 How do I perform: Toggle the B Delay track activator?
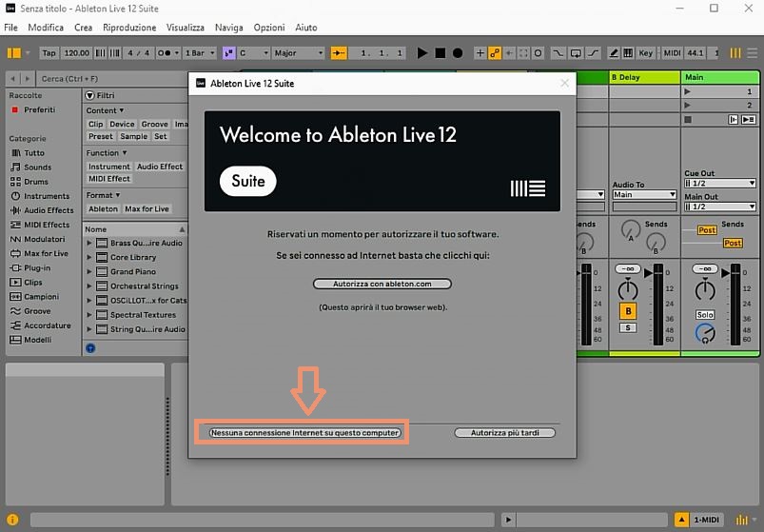pyautogui.click(x=627, y=311)
